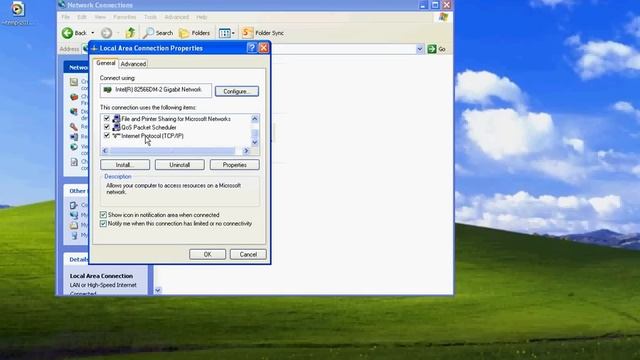Open the Tools menu

pos(150,17)
